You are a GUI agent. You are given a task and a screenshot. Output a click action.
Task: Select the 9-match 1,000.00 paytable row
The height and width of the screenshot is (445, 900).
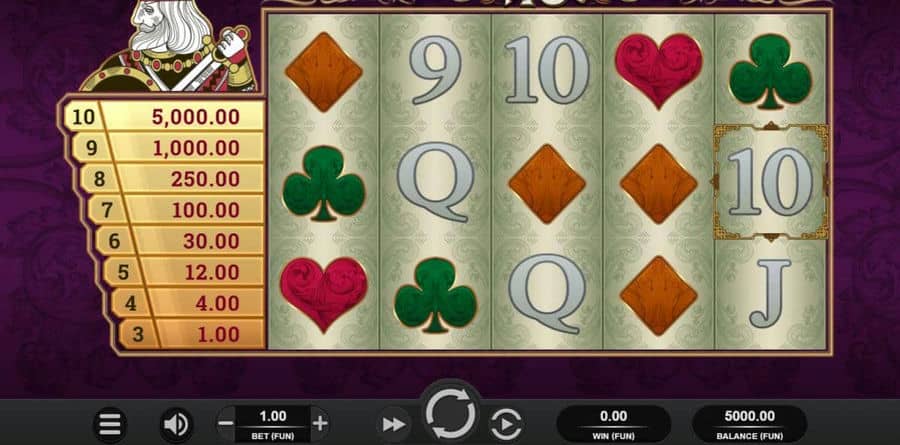(x=168, y=148)
